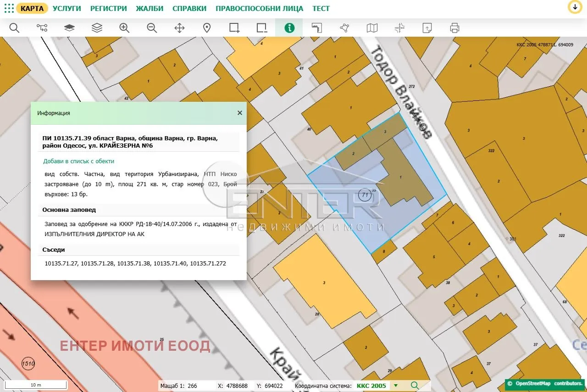The image size is (587, 392).
Task: Click 'Добави в списък с обекти' link
Action: [79, 161]
